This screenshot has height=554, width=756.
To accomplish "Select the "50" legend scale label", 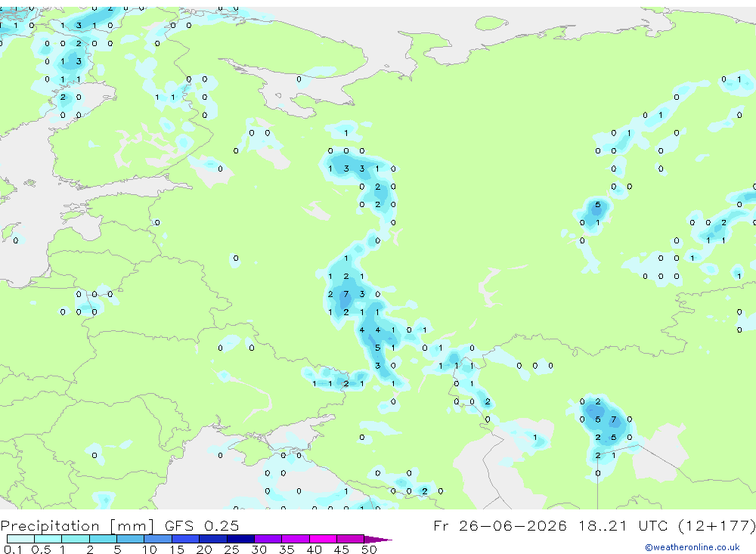I will pos(369,549).
